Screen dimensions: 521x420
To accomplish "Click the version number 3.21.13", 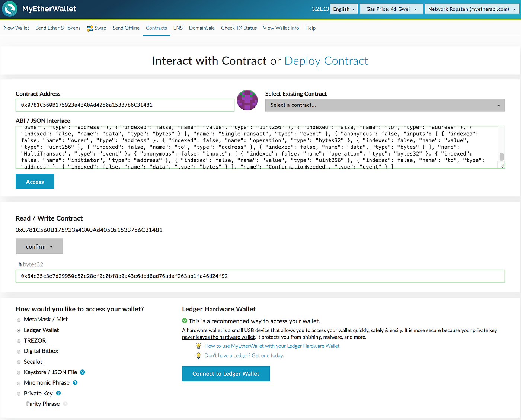I will (320, 9).
